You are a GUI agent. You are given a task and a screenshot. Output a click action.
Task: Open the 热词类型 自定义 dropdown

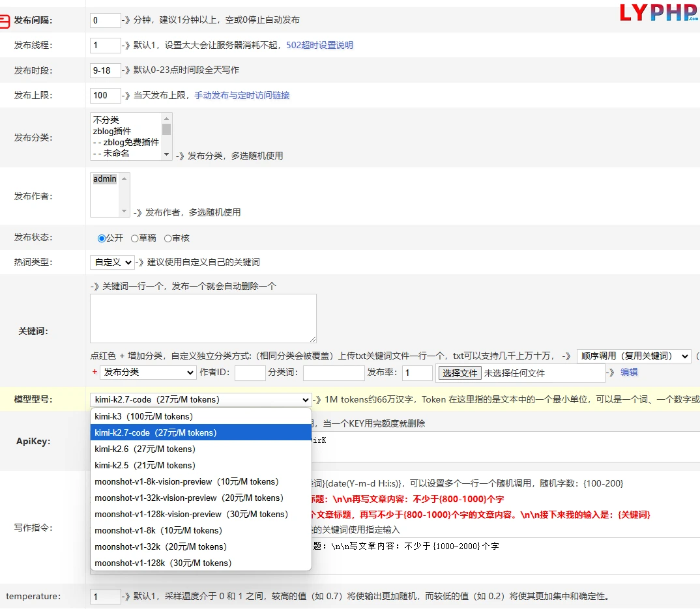pyautogui.click(x=112, y=262)
